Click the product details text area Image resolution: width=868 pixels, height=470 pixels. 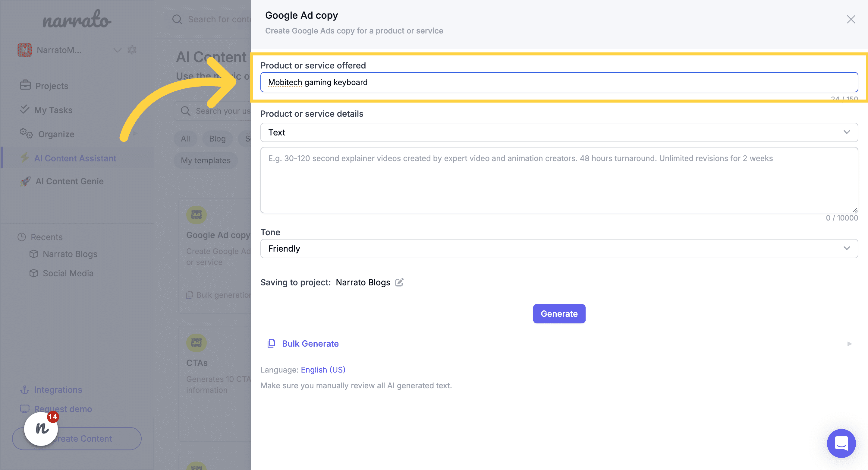559,180
